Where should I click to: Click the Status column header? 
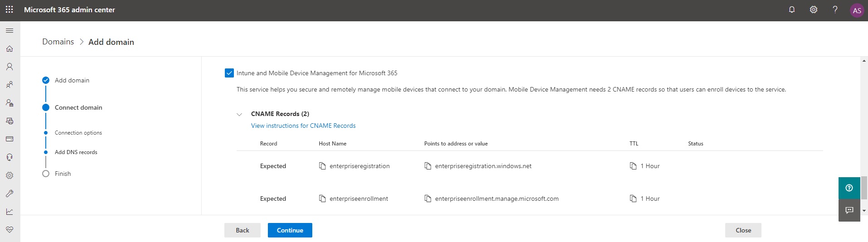(x=695, y=144)
